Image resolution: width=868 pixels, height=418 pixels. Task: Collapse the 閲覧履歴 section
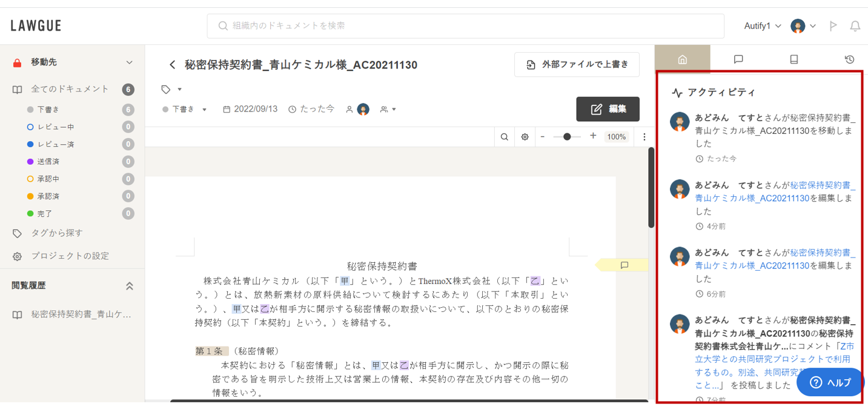[129, 286]
